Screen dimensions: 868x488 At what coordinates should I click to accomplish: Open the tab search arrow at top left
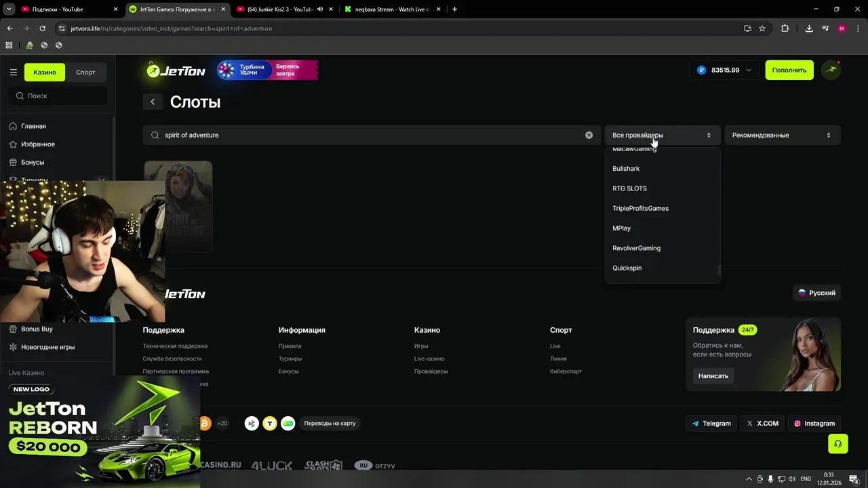pyautogui.click(x=9, y=9)
